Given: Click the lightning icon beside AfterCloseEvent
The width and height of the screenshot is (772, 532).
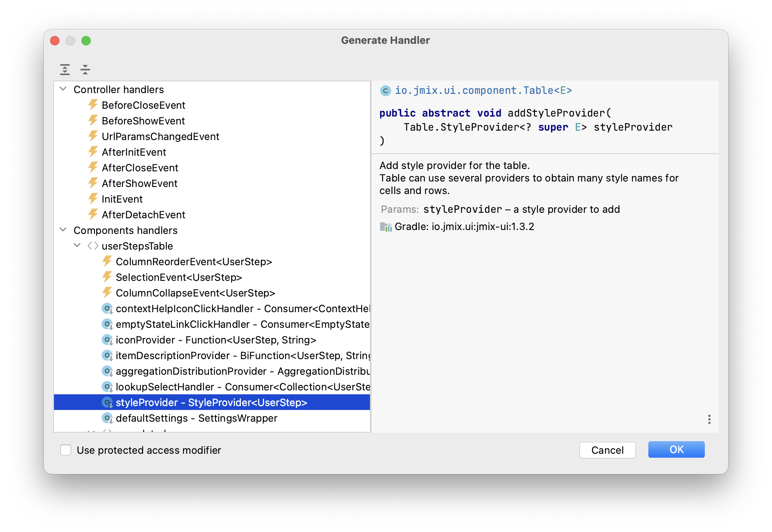Looking at the screenshot, I should 93,167.
